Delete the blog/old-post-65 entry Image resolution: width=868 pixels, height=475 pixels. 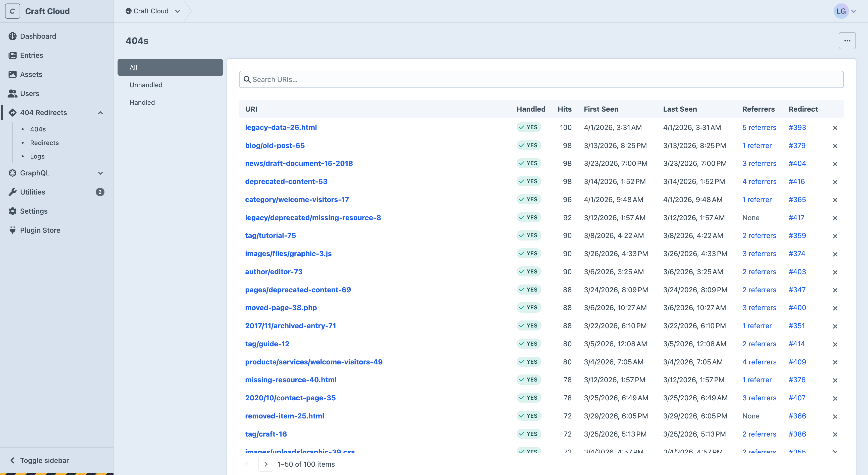835,146
